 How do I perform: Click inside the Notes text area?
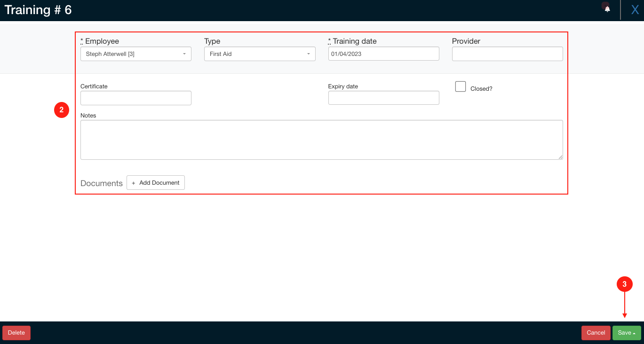pyautogui.click(x=321, y=140)
